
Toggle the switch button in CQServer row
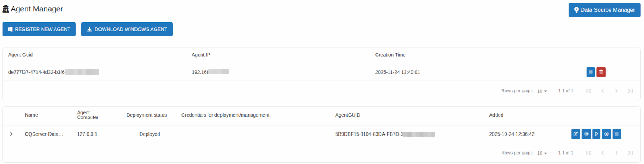[x=586, y=134]
